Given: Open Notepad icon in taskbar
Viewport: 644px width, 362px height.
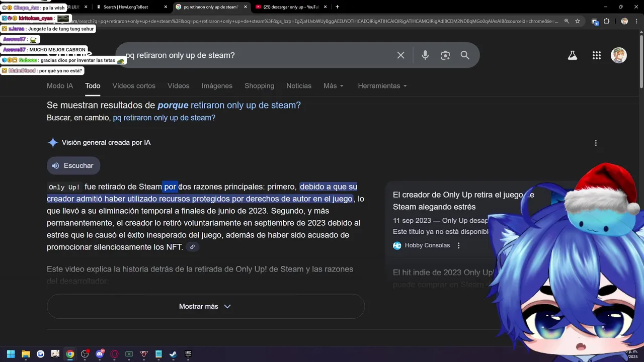Looking at the screenshot, I should point(158,354).
